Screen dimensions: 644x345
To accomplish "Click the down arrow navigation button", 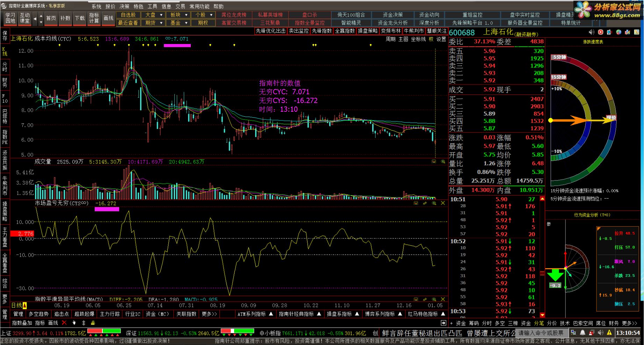I will [x=41, y=22].
